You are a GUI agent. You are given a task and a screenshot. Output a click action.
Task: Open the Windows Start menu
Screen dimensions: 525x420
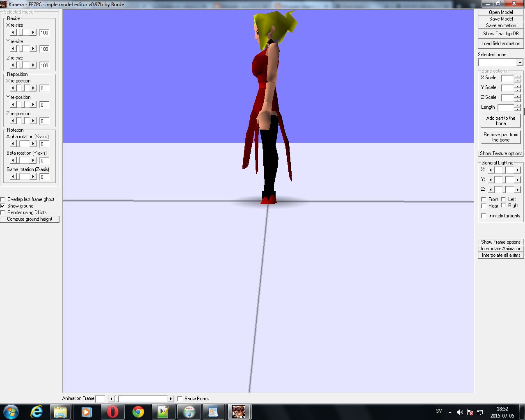11,411
